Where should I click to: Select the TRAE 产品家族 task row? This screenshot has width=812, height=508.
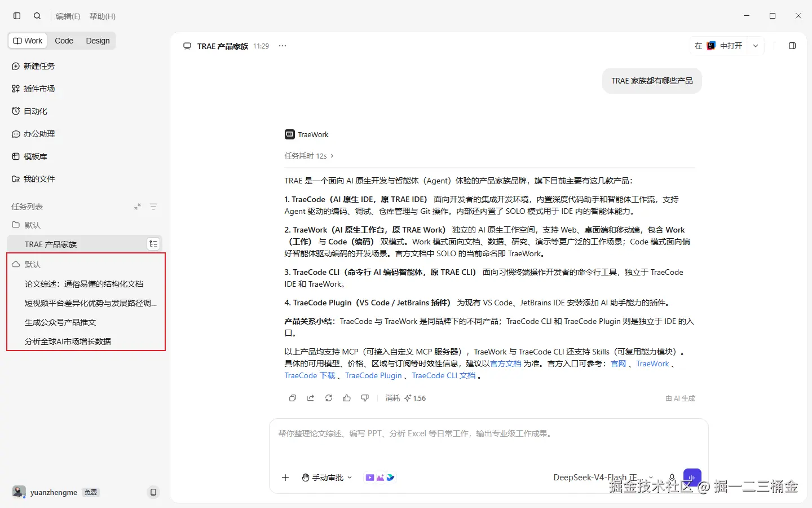pos(85,244)
